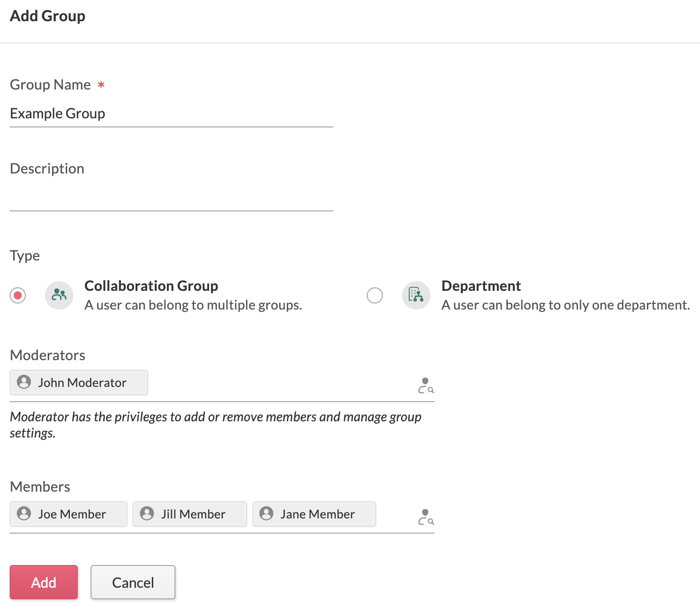Screen dimensions: 700x609
Task: Select the Collaboration Group radio button
Action: click(18, 295)
